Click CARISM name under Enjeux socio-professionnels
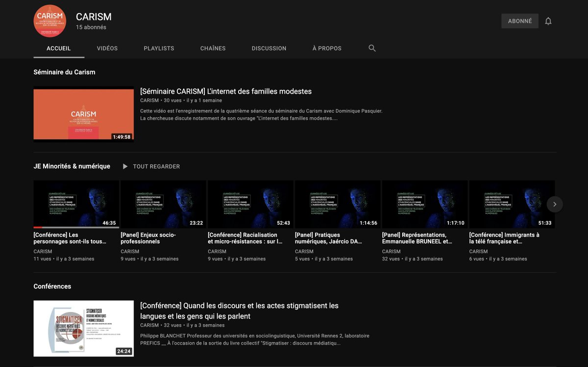Screen dimensions: 588x367 [x=130, y=252]
